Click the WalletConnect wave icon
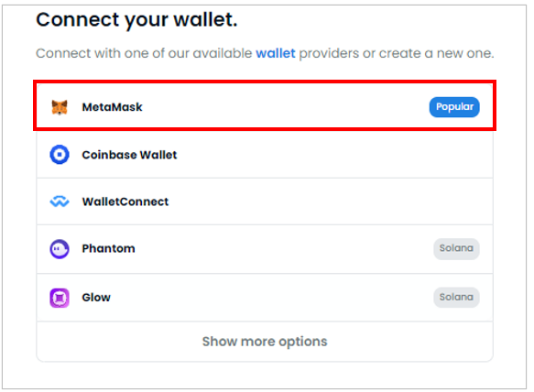 (x=60, y=201)
